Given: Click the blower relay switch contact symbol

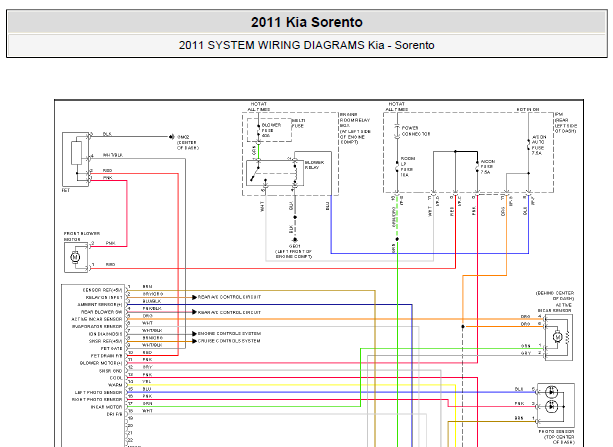Looking at the screenshot, I should click(x=256, y=172).
